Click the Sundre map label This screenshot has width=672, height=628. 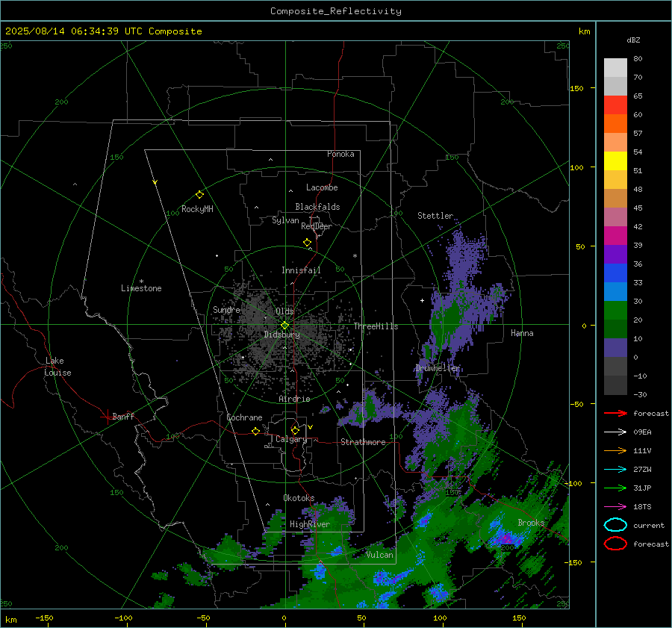[x=227, y=309]
